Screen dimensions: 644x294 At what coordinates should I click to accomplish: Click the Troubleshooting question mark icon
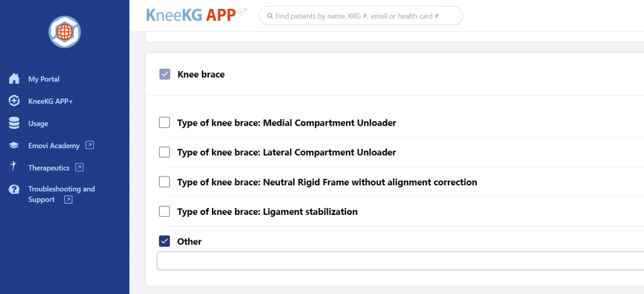tap(14, 190)
